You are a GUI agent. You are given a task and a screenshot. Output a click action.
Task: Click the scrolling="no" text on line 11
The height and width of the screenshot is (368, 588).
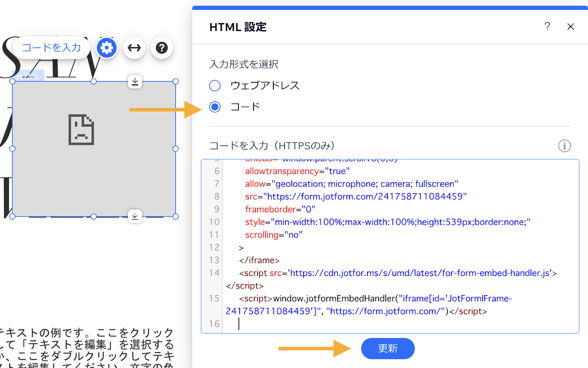click(274, 235)
